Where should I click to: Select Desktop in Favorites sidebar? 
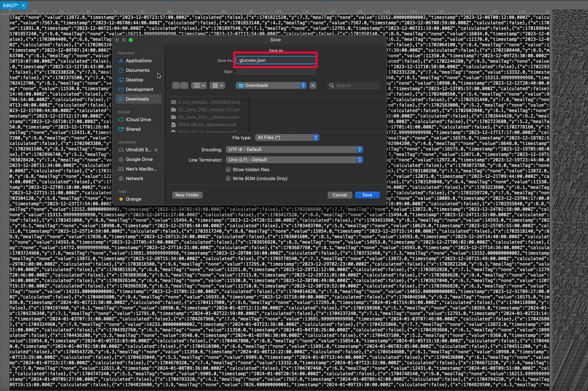coord(134,80)
